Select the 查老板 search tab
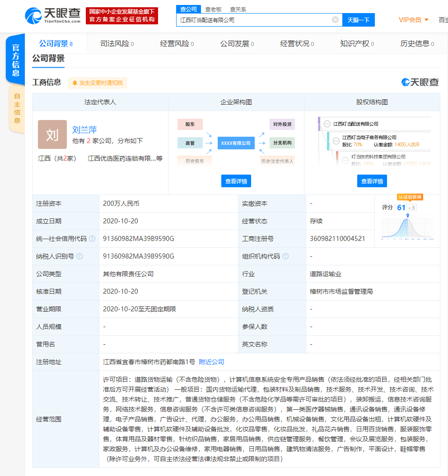The width and height of the screenshot is (448, 476). [x=213, y=9]
